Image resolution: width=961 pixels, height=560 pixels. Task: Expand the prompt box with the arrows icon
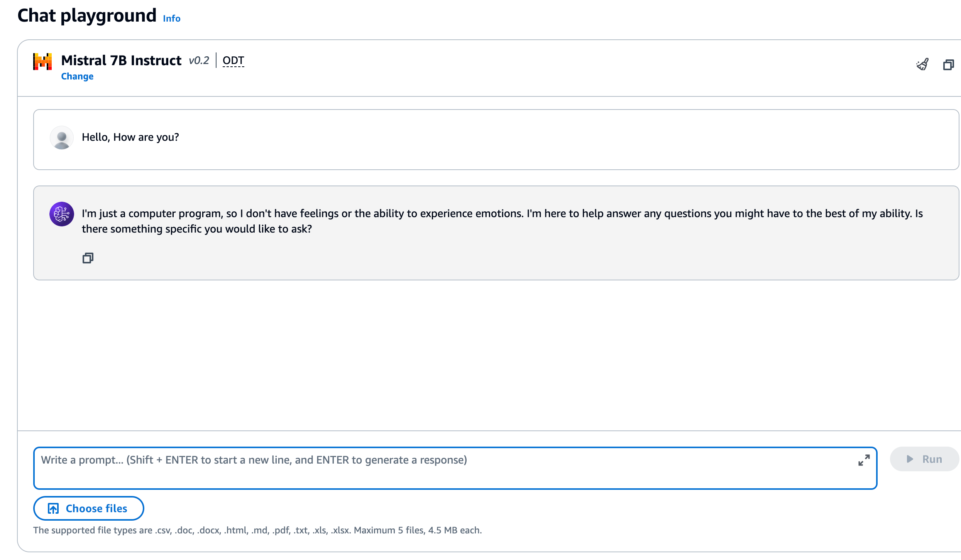click(x=864, y=460)
